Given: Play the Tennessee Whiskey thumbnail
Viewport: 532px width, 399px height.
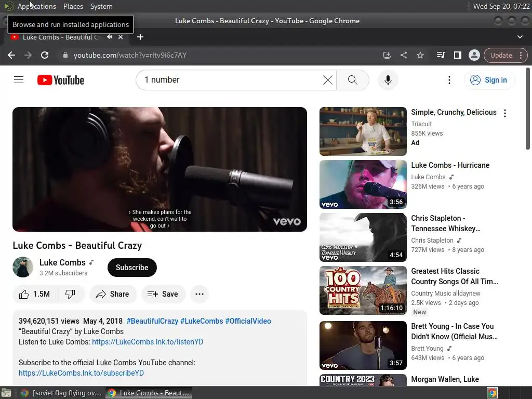Looking at the screenshot, I should click(x=363, y=237).
